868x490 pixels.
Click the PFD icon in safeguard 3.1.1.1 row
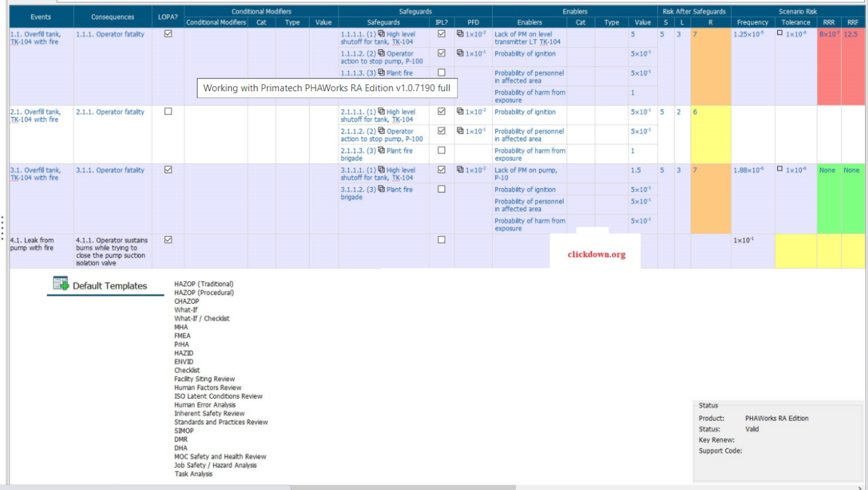pyautogui.click(x=460, y=170)
